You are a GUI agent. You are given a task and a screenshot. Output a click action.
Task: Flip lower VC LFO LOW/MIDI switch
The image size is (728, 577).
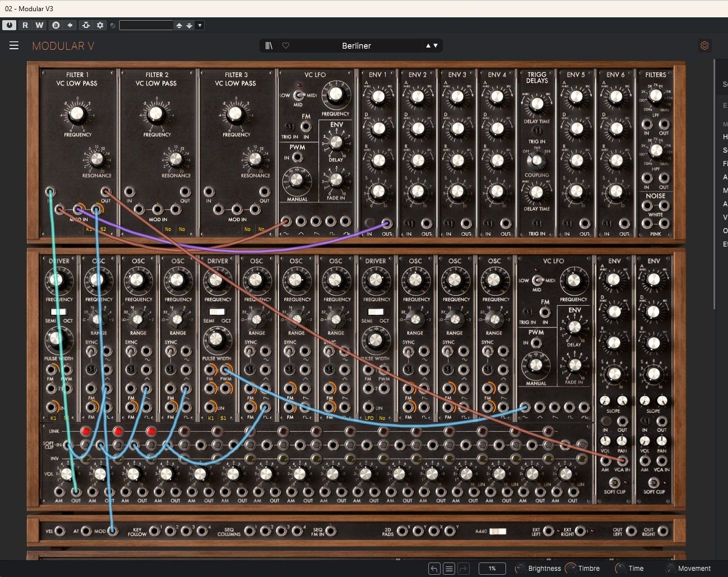[x=537, y=281]
